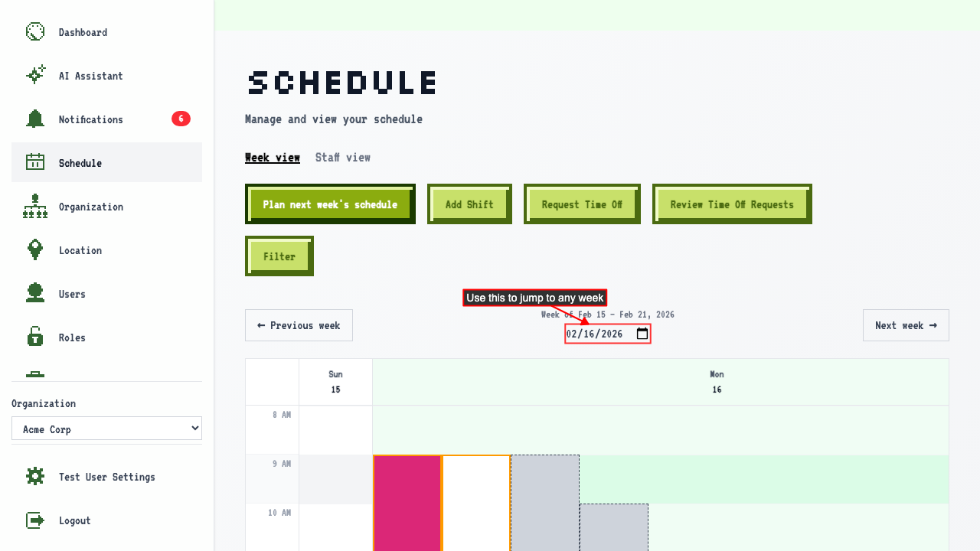The height and width of the screenshot is (551, 980).
Task: Click the Add Shift button
Action: coord(469,204)
